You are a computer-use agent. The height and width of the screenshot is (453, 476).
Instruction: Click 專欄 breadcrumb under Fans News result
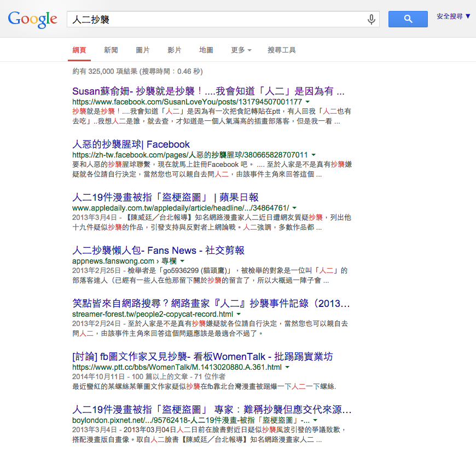click(169, 261)
